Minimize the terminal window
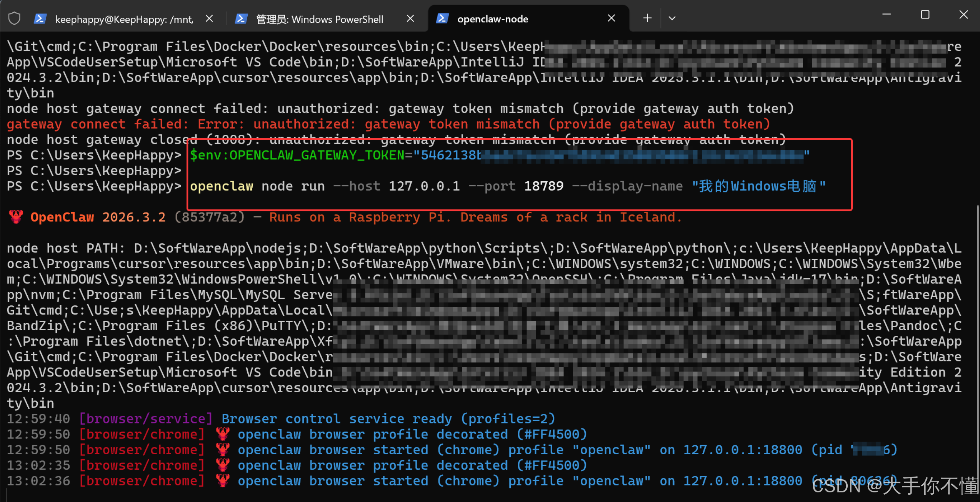The height and width of the screenshot is (502, 980). (887, 15)
